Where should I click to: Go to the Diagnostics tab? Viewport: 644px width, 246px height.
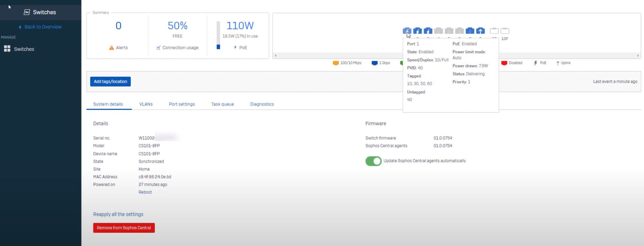pos(262,104)
